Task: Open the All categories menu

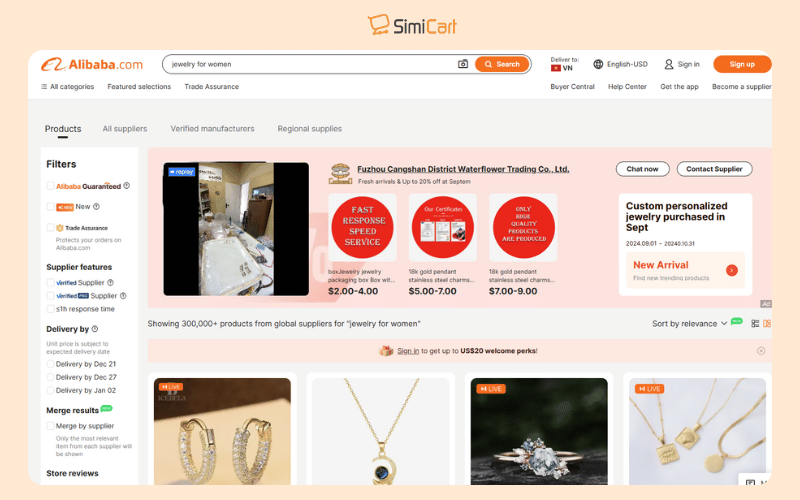Action: point(67,87)
